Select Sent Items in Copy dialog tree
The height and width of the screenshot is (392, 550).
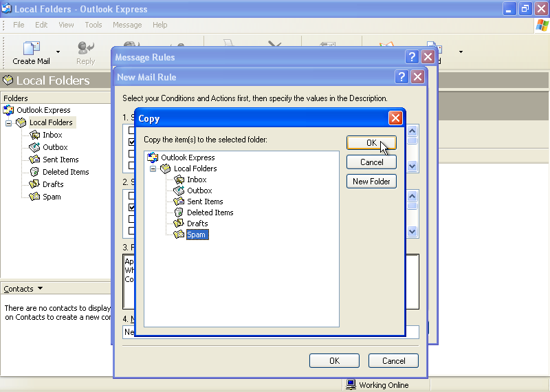205,202
